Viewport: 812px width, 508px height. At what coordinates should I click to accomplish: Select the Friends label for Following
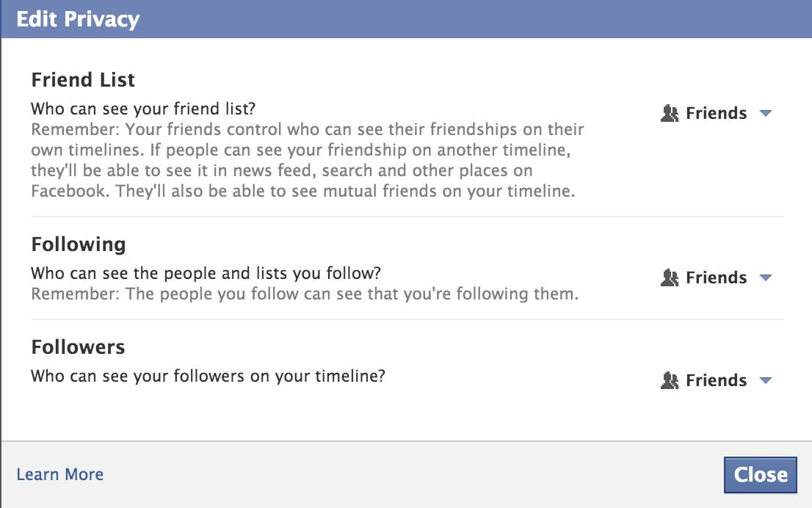coord(717,277)
